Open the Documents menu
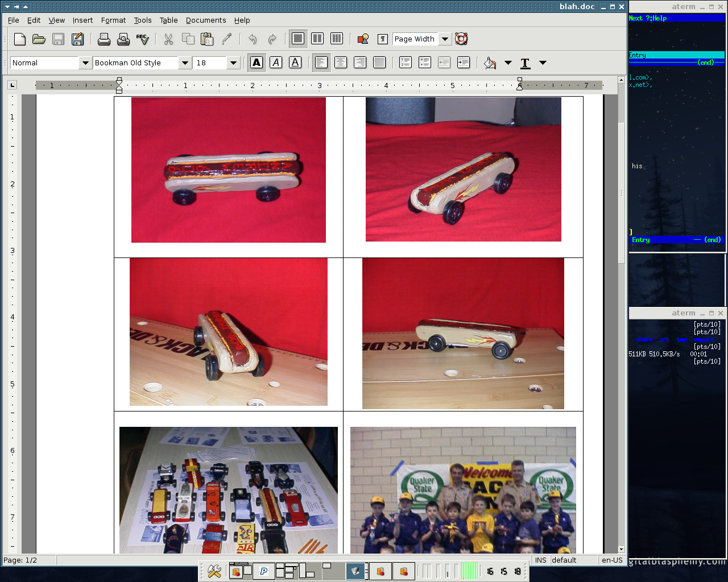 206,20
